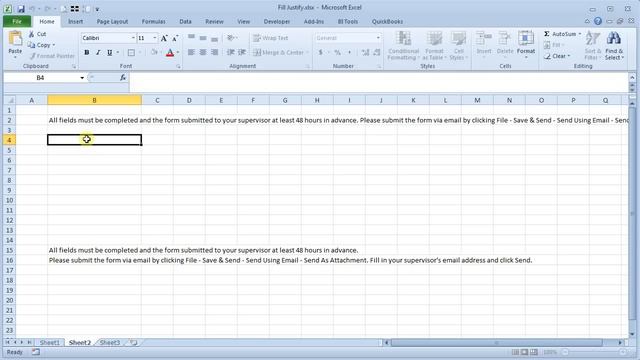The width and height of the screenshot is (640, 360).
Task: Open Conditional Formatting
Action: (x=403, y=46)
